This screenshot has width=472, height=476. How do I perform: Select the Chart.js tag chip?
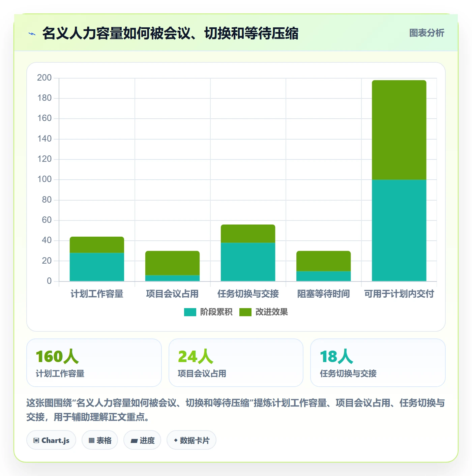point(51,440)
